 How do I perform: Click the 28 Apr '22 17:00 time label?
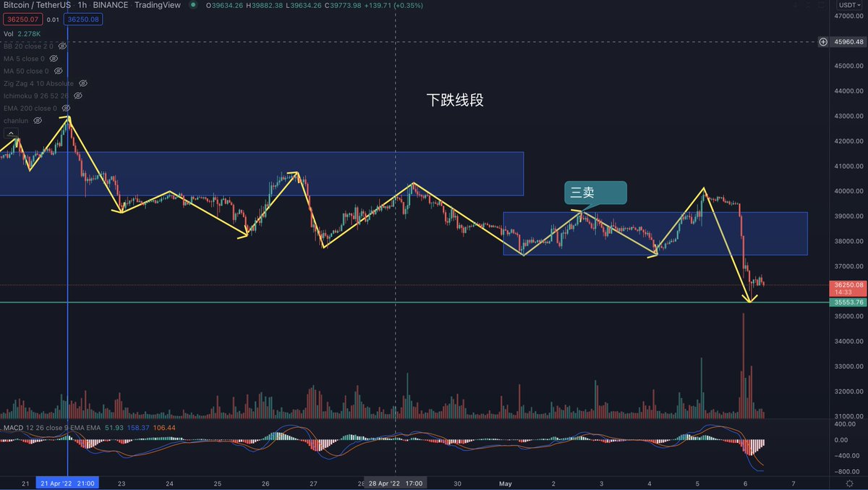click(394, 483)
